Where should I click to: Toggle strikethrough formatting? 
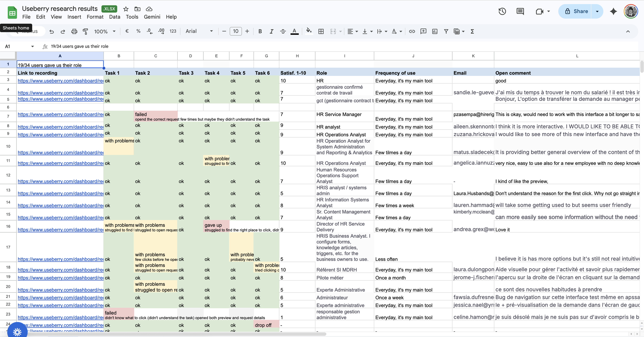point(283,31)
